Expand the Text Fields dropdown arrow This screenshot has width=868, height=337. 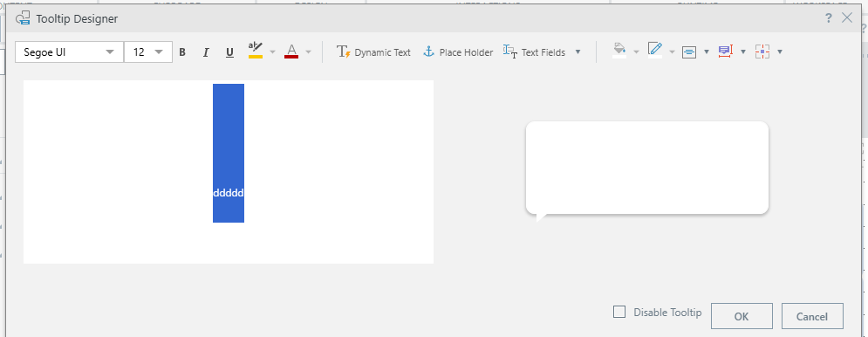coord(578,52)
